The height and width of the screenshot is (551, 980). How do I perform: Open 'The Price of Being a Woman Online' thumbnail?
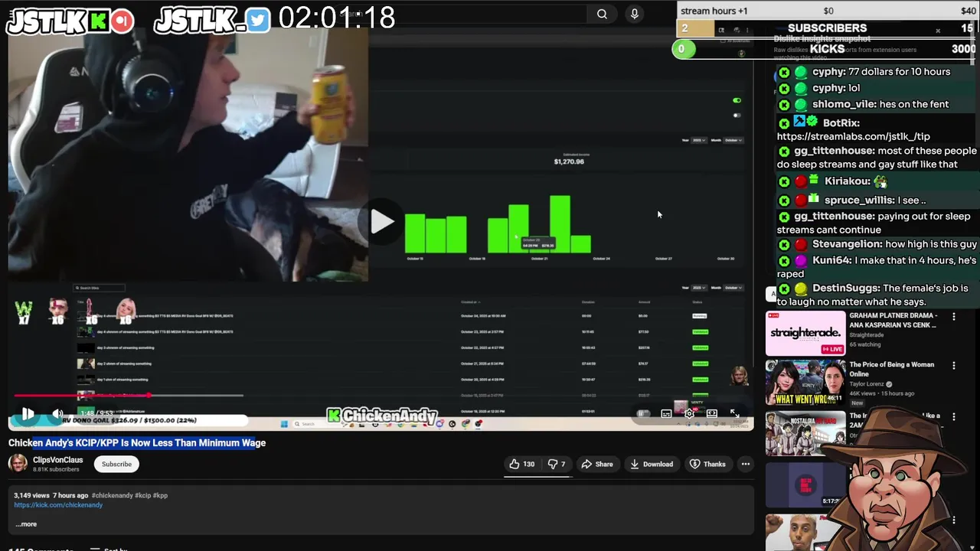click(x=805, y=383)
